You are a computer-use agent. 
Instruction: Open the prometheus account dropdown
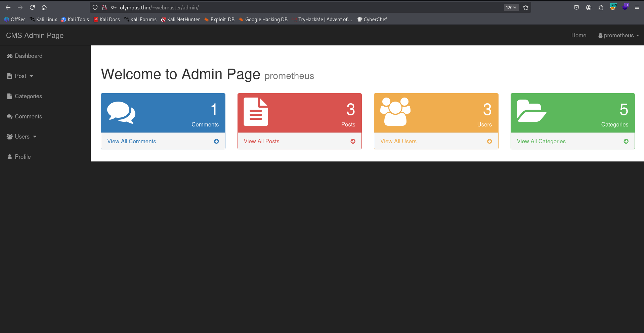618,35
